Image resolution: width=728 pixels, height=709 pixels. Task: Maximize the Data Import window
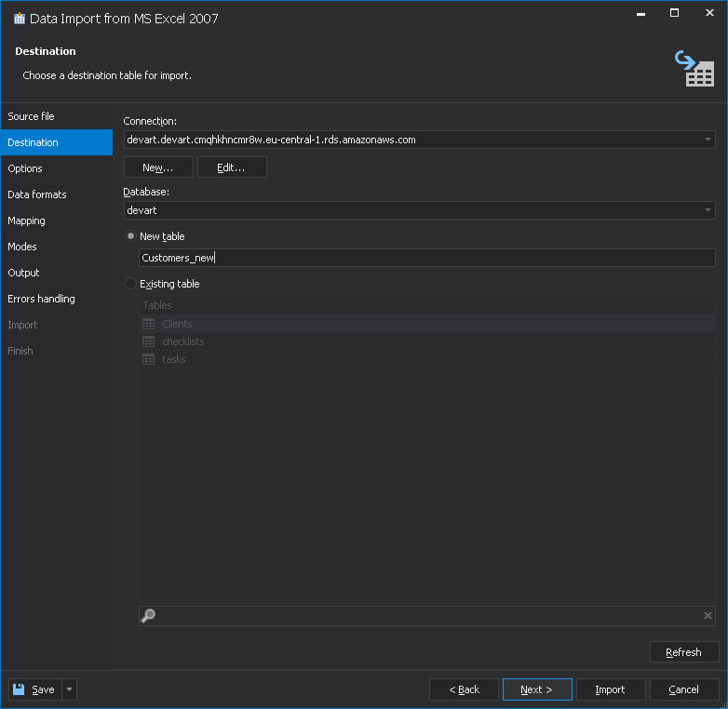[x=674, y=13]
